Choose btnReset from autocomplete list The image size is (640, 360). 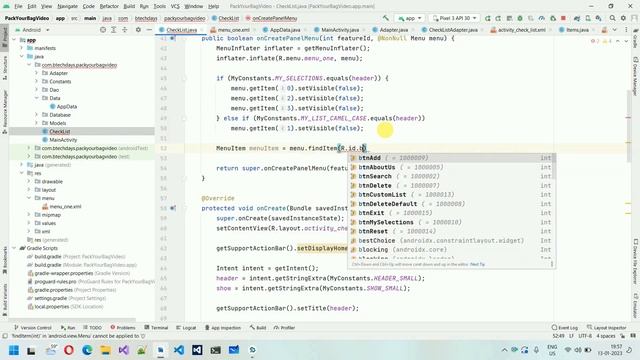(451, 231)
